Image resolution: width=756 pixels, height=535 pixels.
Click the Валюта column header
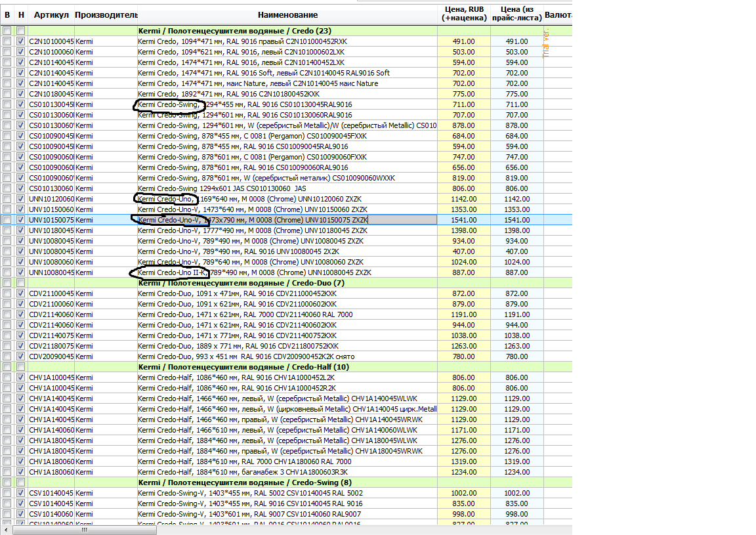558,15
